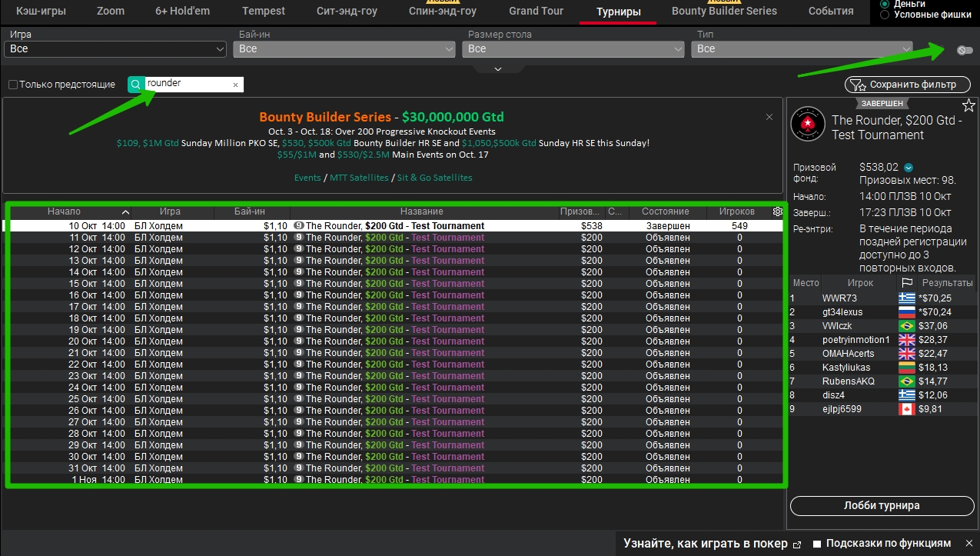The image size is (980, 556).
Task: Open 6+ Hold'em tab
Action: (182, 11)
